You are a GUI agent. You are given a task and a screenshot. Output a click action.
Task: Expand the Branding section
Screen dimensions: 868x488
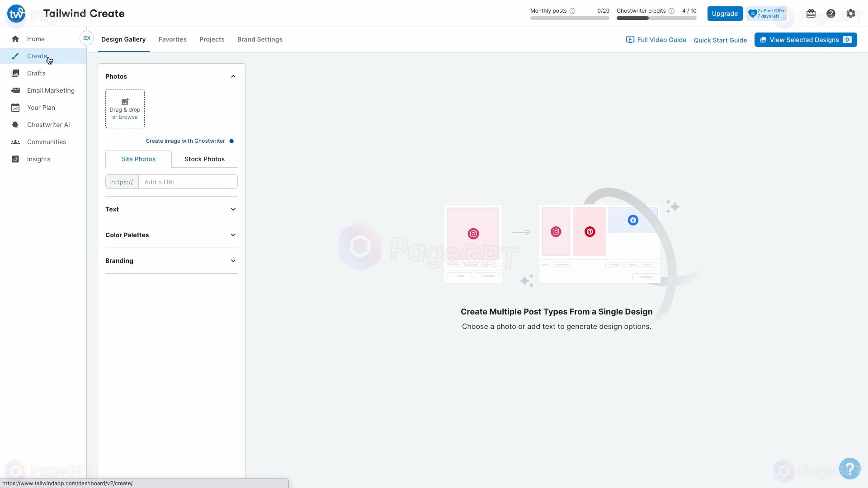233,260
